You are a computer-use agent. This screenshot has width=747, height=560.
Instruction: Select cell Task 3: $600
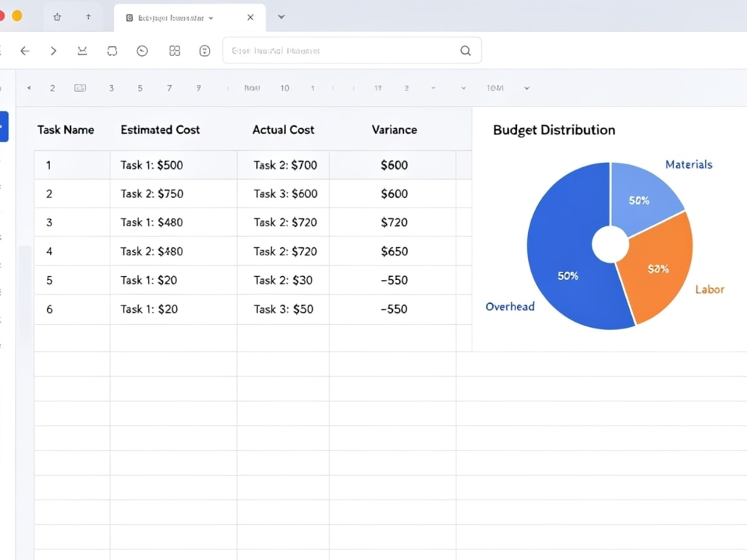283,193
